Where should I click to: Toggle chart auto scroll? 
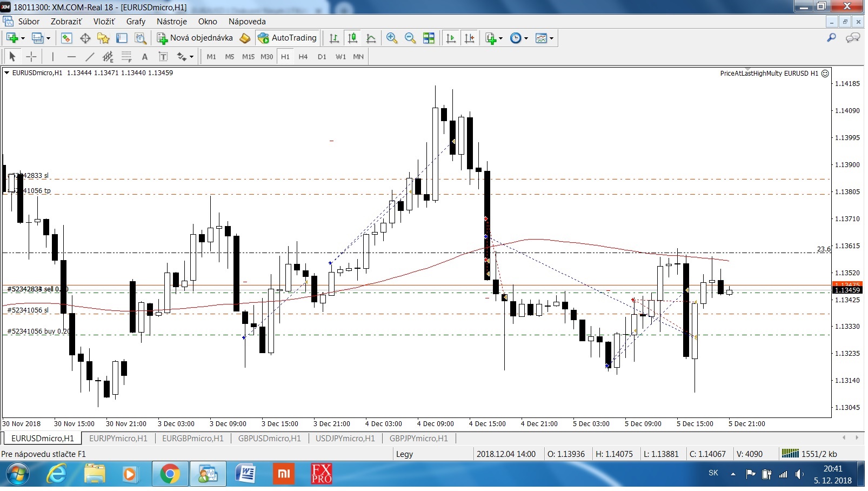pos(451,38)
